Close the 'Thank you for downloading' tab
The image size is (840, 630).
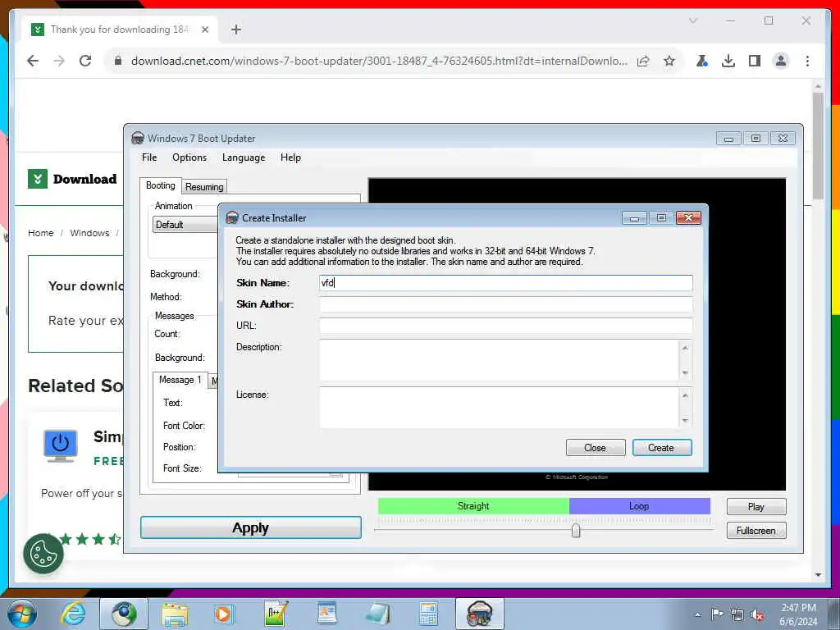204,30
